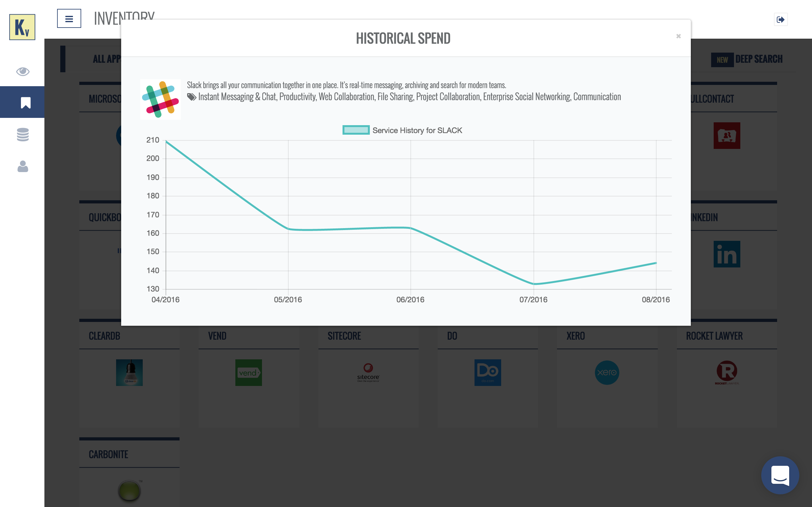The height and width of the screenshot is (507, 812).
Task: Open the user profile sidebar icon
Action: pos(23,166)
